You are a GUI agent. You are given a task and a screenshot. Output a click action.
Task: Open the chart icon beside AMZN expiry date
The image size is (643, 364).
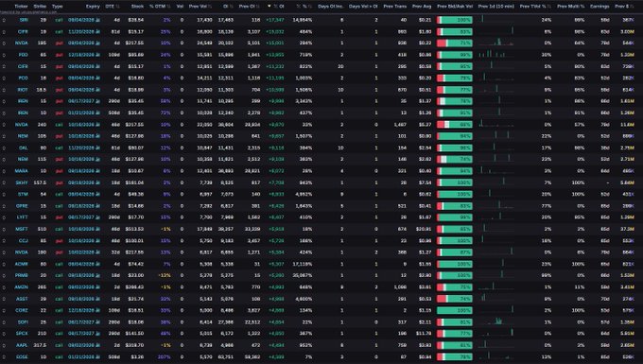click(97, 287)
